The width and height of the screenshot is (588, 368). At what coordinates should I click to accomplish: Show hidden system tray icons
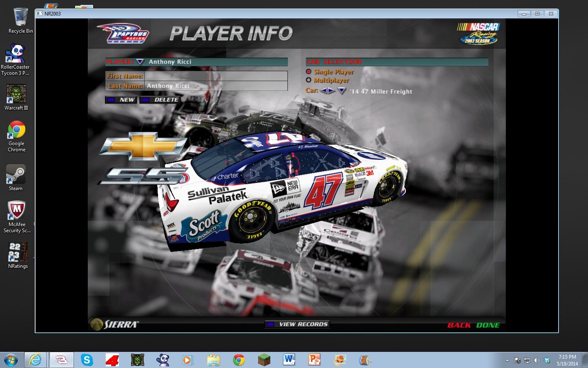(x=507, y=360)
